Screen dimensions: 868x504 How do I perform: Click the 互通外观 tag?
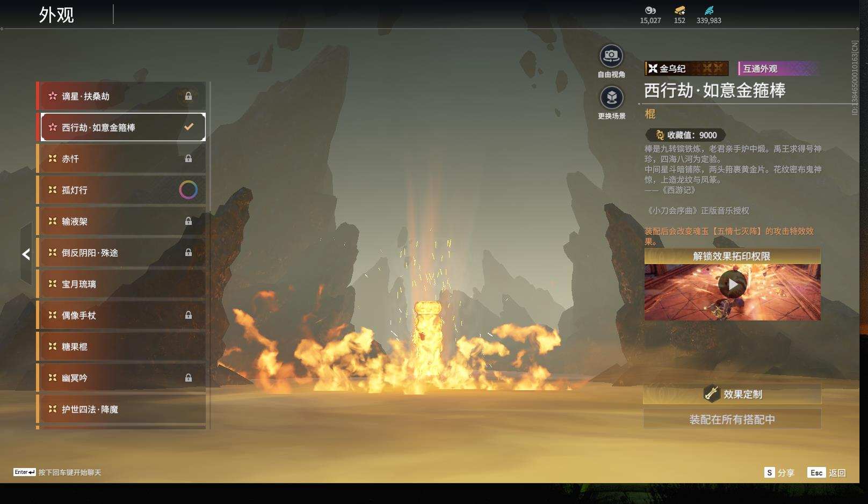point(778,69)
